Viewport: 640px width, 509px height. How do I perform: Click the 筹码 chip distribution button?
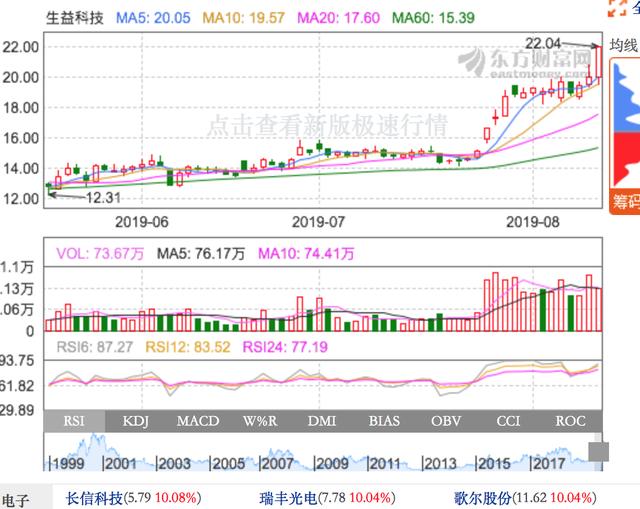(x=625, y=201)
